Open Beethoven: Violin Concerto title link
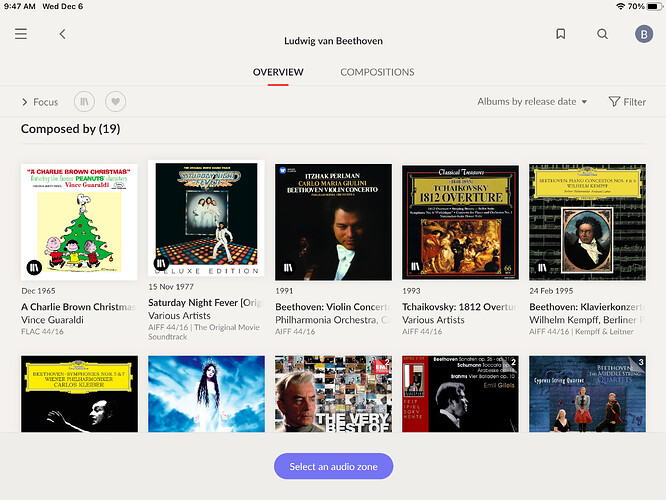The height and width of the screenshot is (500, 666). [x=333, y=307]
